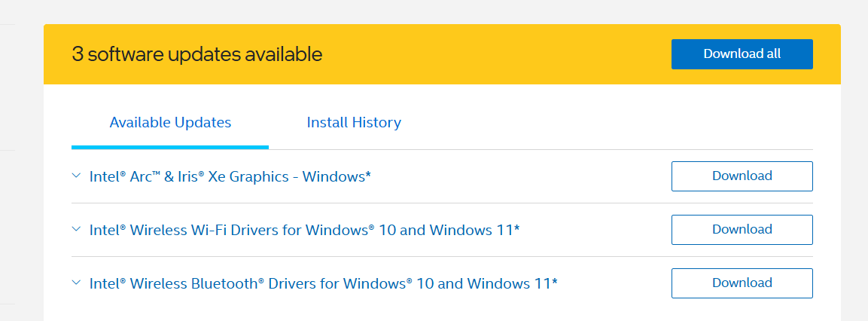Download the Wireless Wi-Fi Drivers update
The image size is (868, 321).
point(742,230)
